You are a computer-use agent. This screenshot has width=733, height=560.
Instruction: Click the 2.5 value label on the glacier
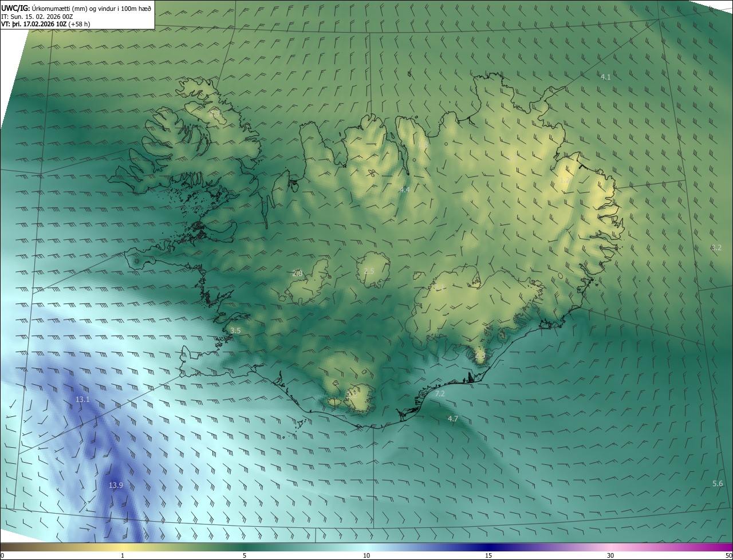click(369, 271)
